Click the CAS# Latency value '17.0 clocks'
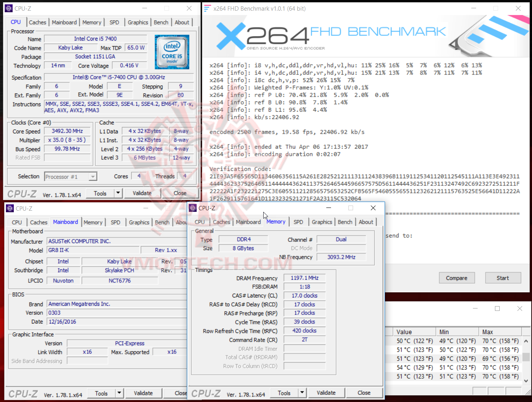Viewport: 532px width, 402px height. (305, 295)
